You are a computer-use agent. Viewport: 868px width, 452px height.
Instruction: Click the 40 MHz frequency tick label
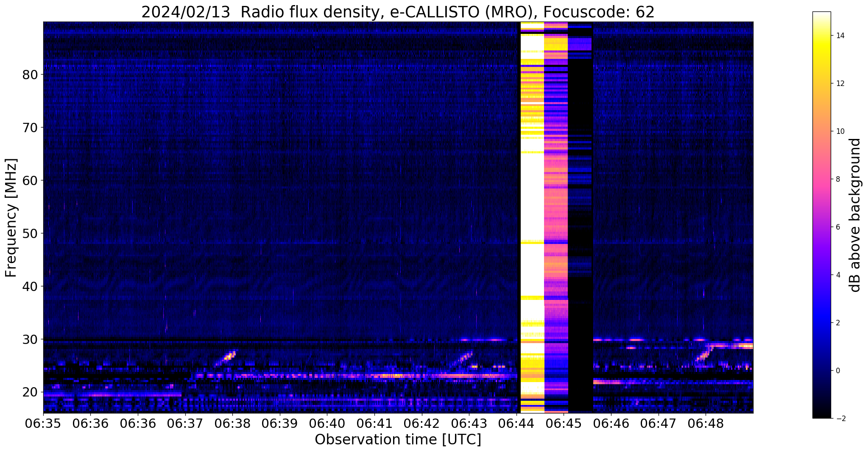pyautogui.click(x=30, y=286)
